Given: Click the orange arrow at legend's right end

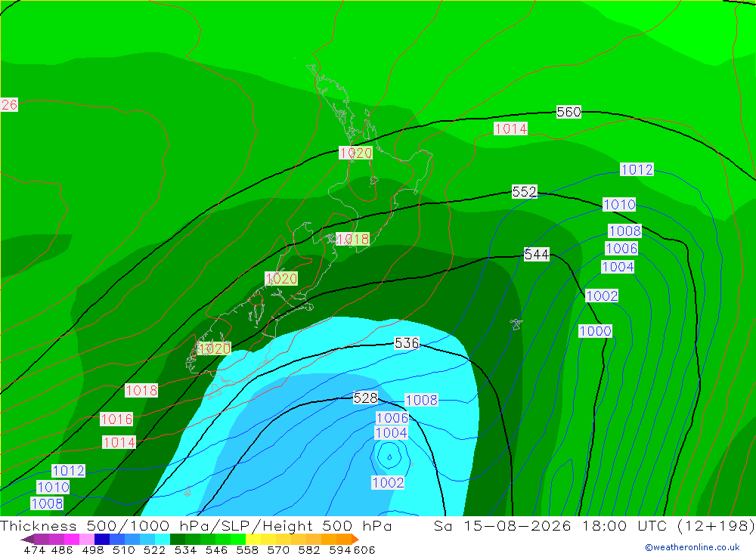Looking at the screenshot, I should point(355,539).
